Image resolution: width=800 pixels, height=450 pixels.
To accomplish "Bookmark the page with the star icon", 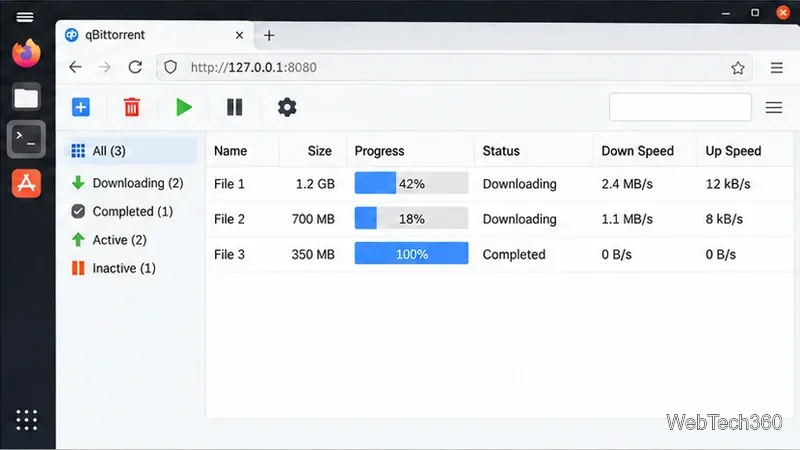I will tap(738, 67).
